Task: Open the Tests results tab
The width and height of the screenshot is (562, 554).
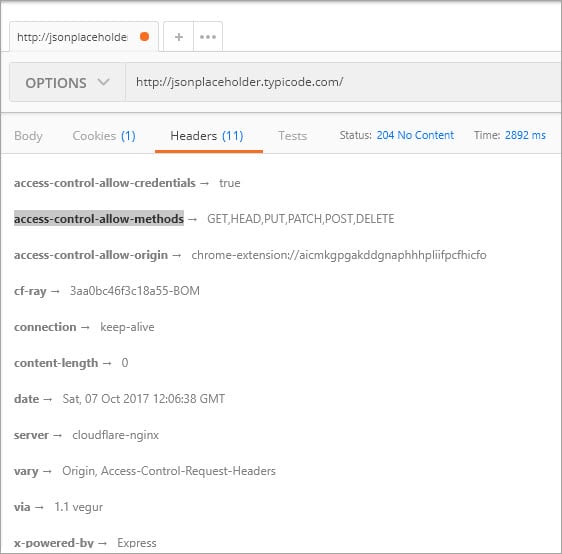Action: click(292, 136)
